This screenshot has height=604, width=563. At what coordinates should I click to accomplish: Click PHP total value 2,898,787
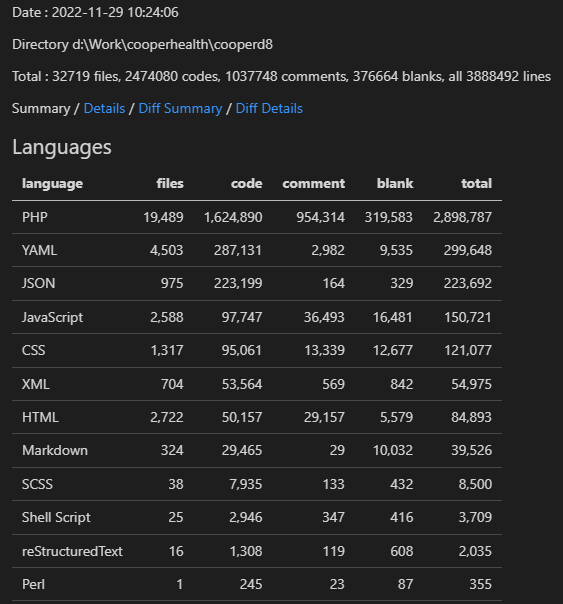point(462,217)
